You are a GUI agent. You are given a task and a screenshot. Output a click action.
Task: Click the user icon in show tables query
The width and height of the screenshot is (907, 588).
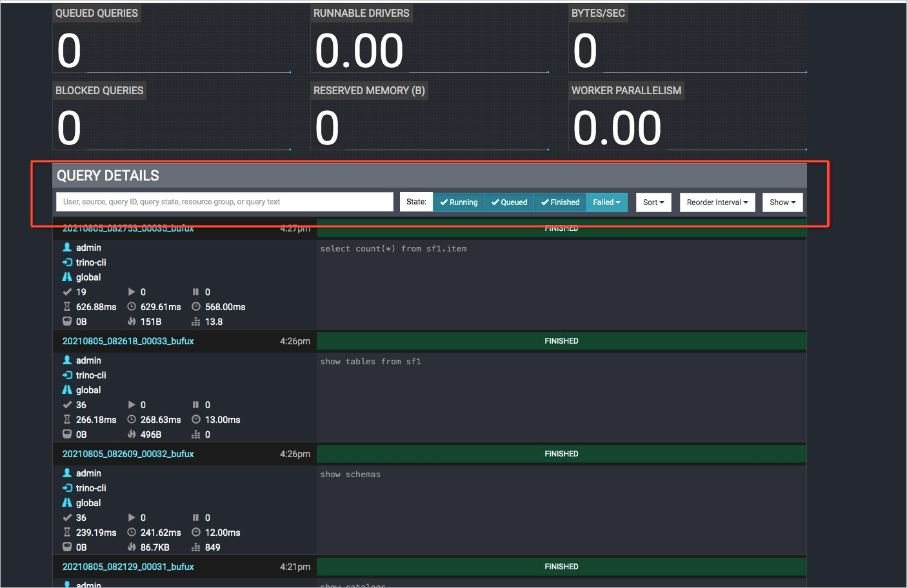[x=67, y=360]
